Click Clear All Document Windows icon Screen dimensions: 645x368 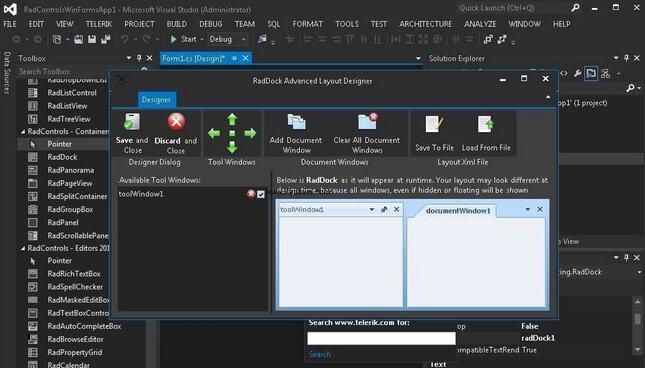point(367,123)
